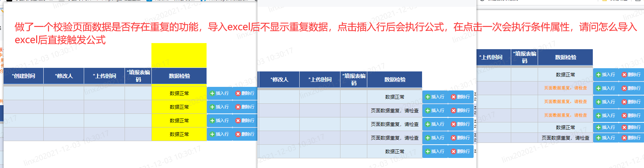
Task: Click 插入行 in third row of left table
Action: coord(219,121)
